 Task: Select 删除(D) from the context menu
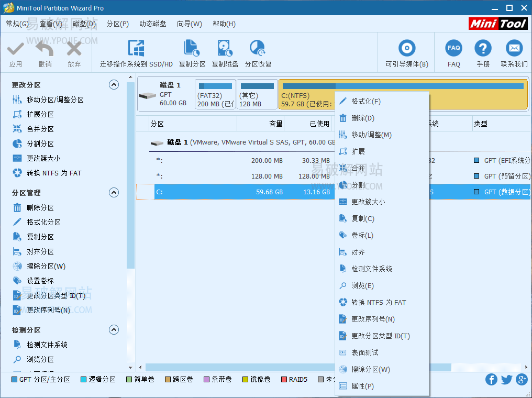pyautogui.click(x=362, y=118)
